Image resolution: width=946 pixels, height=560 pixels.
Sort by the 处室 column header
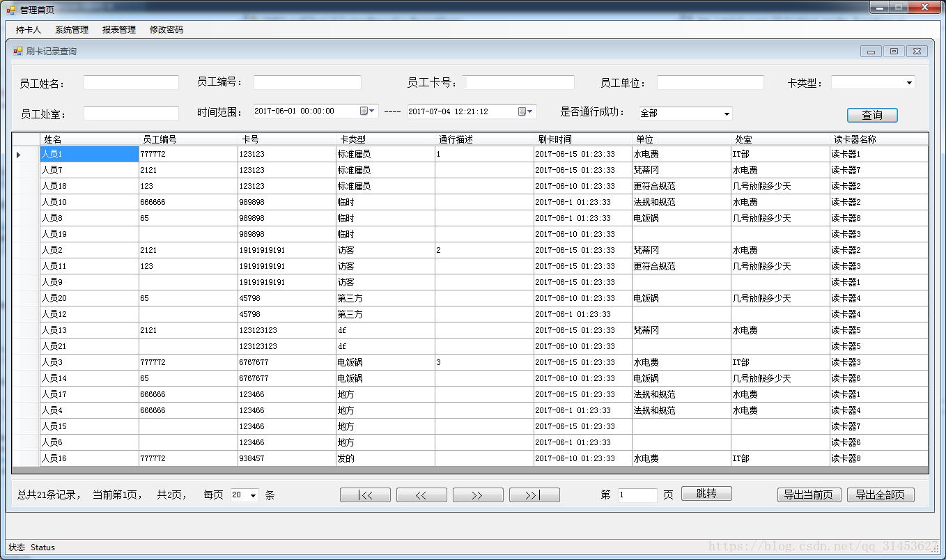(781, 139)
